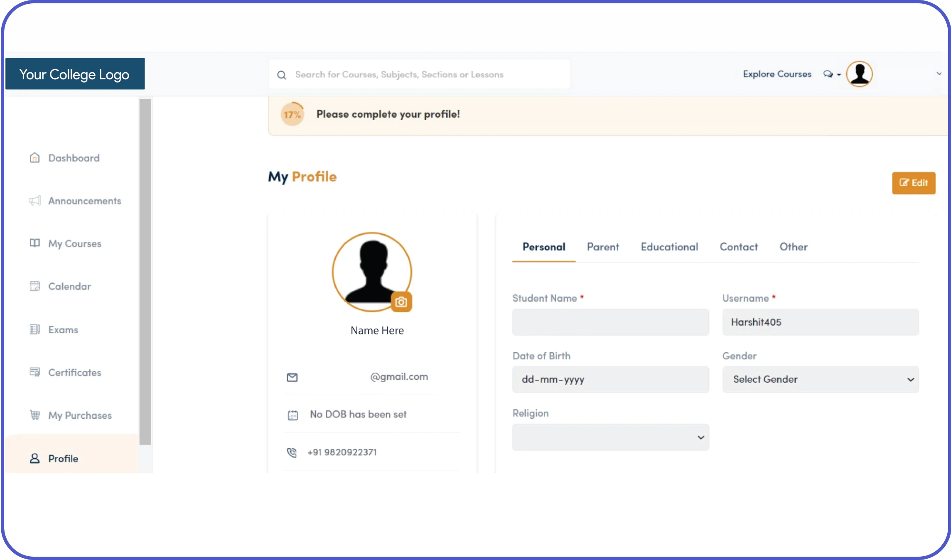
Task: Open the Contact tab
Action: click(x=738, y=247)
